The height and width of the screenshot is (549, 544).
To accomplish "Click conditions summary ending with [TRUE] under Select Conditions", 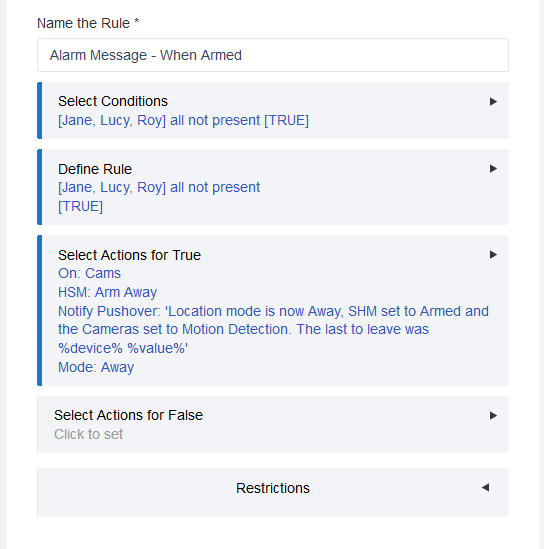I will click(x=183, y=120).
